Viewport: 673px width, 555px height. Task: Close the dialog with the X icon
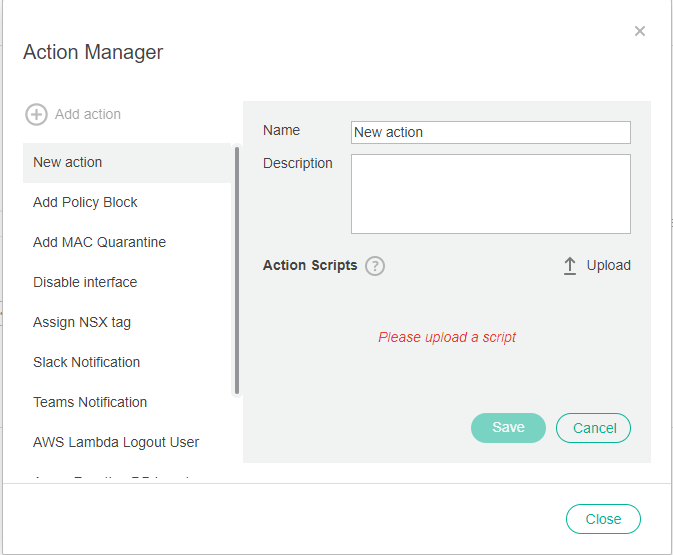pos(640,31)
